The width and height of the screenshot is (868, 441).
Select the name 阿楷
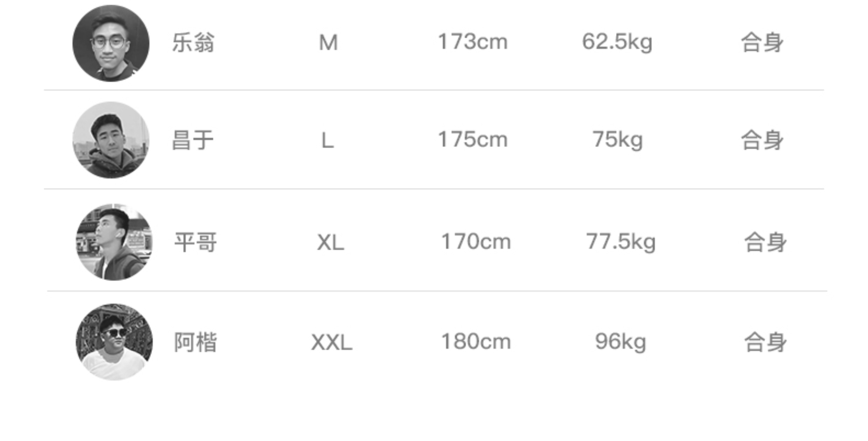pyautogui.click(x=196, y=342)
